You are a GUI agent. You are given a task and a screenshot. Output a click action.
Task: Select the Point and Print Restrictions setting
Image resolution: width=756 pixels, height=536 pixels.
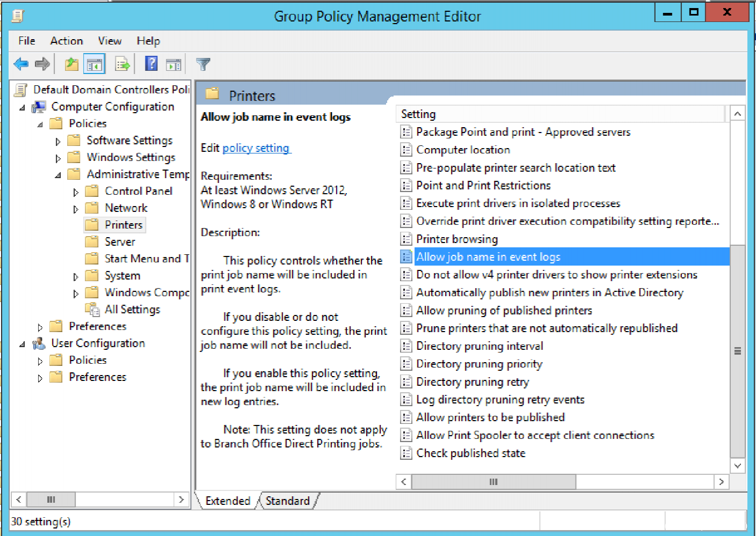[483, 186]
